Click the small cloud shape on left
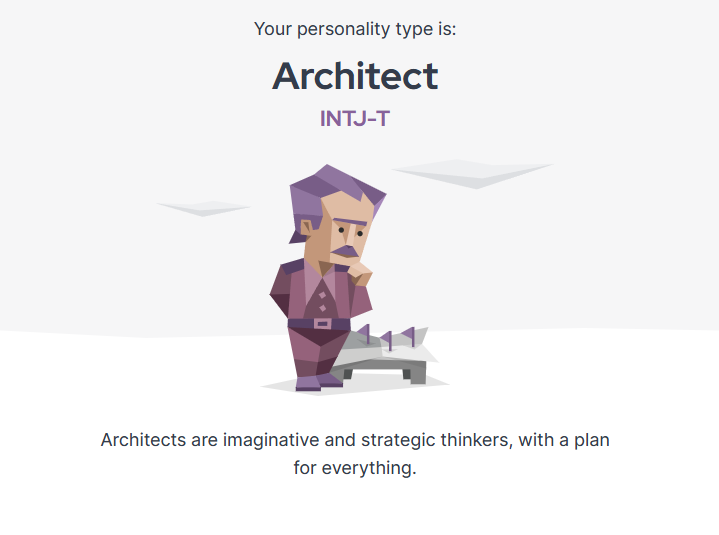Screen dimensions: 719x535 [x=204, y=208]
